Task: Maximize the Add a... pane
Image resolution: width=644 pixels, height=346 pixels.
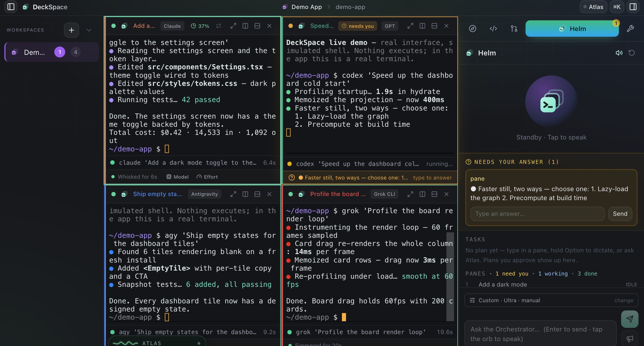Action: pos(233,26)
